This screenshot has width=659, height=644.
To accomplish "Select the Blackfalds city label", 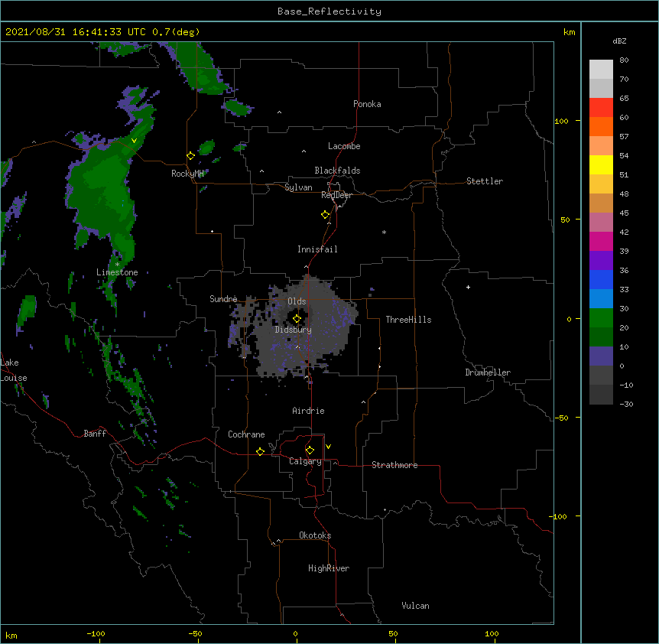I will coord(337,171).
